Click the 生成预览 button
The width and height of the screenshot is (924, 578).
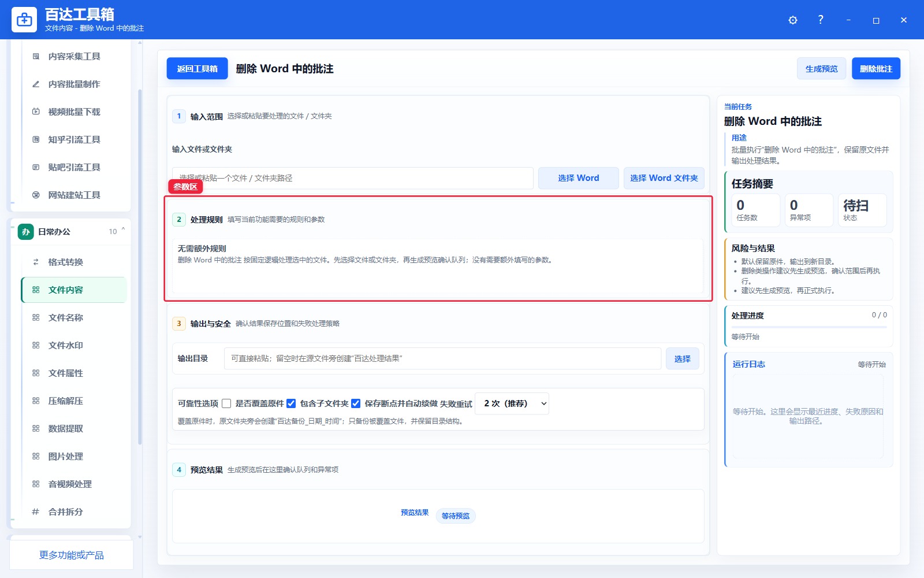click(821, 69)
